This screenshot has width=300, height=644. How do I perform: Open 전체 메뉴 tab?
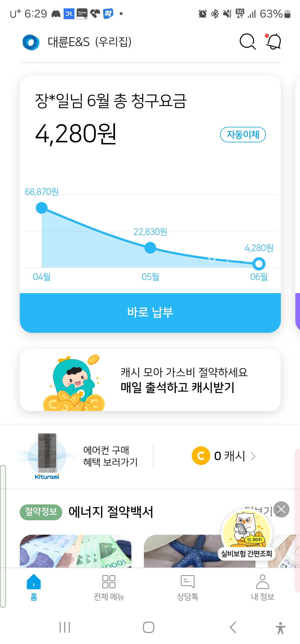tap(109, 587)
